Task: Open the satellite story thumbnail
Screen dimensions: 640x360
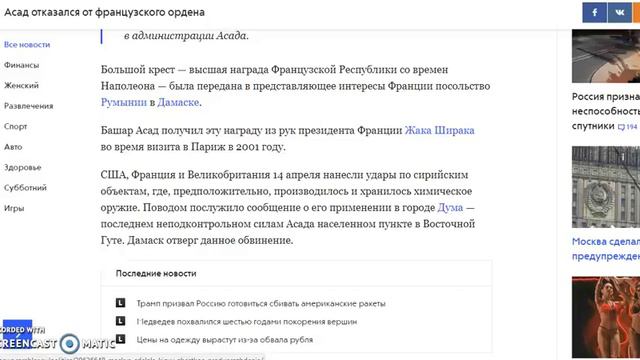Action: coord(606,56)
